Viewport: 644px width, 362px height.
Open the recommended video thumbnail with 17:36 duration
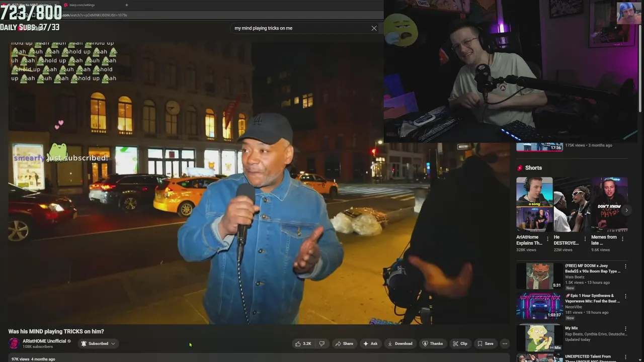coord(539,147)
